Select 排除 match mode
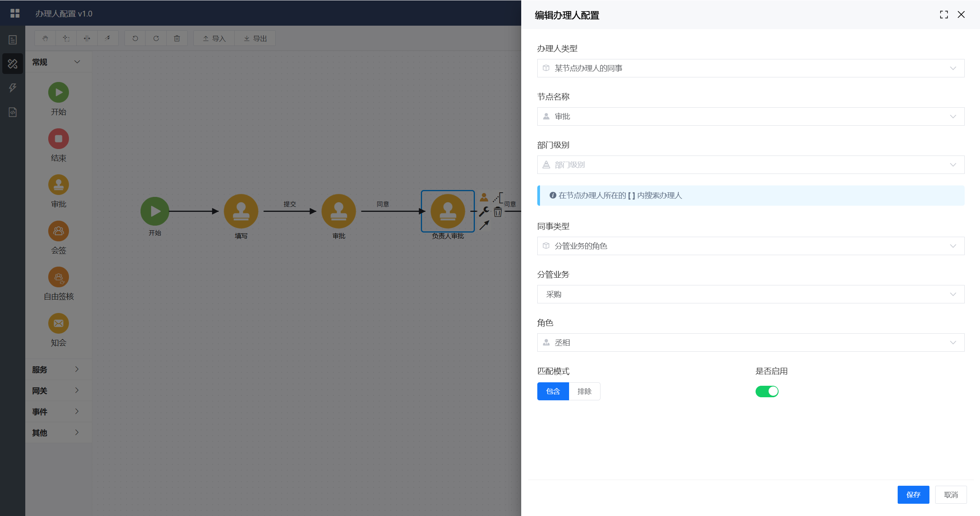The image size is (980, 516). (584, 391)
